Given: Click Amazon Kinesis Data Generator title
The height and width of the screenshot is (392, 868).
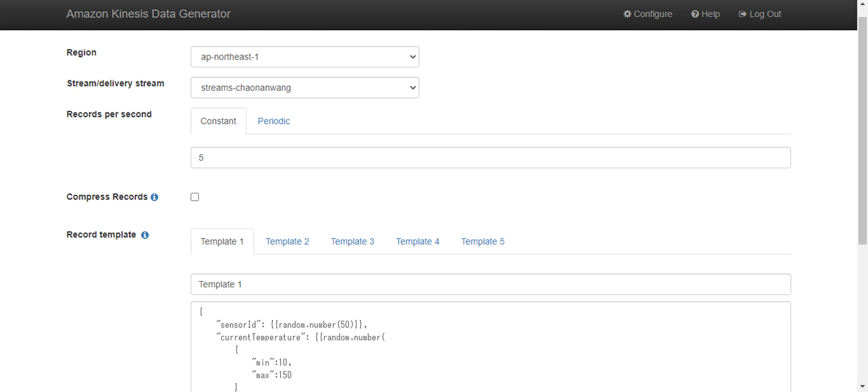Looking at the screenshot, I should pos(149,14).
